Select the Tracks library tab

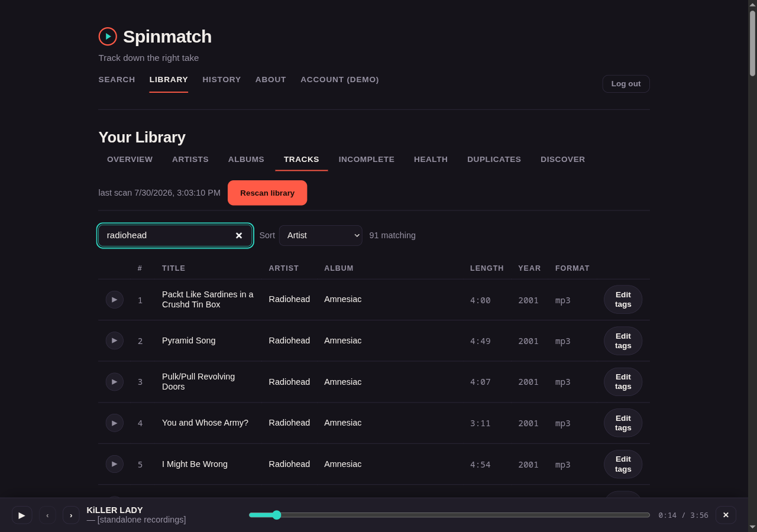tap(302, 160)
